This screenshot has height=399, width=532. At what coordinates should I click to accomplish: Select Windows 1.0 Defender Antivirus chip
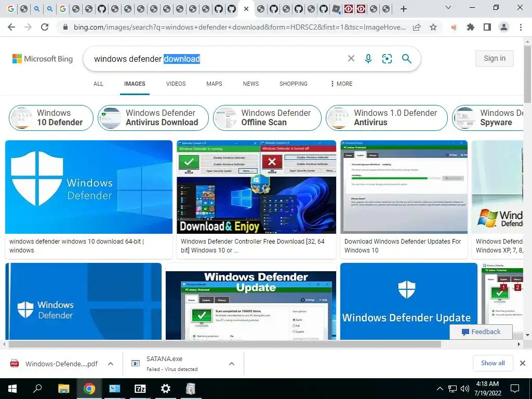[x=387, y=118]
